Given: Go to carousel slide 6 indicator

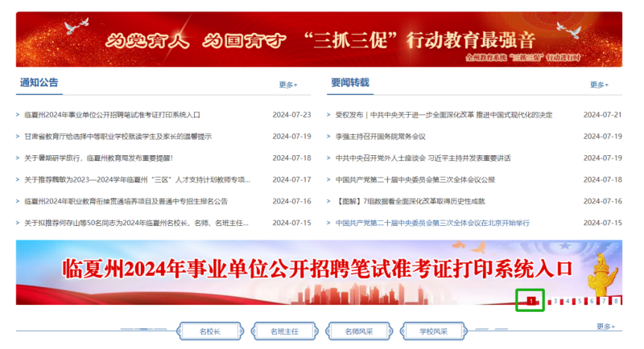Looking at the screenshot, I should pos(592,302).
